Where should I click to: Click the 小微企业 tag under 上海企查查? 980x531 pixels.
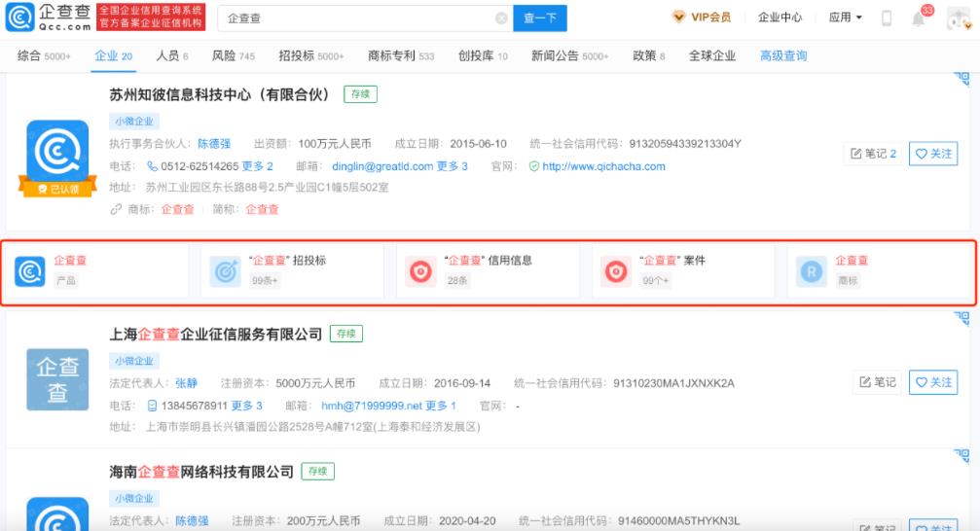pos(133,361)
